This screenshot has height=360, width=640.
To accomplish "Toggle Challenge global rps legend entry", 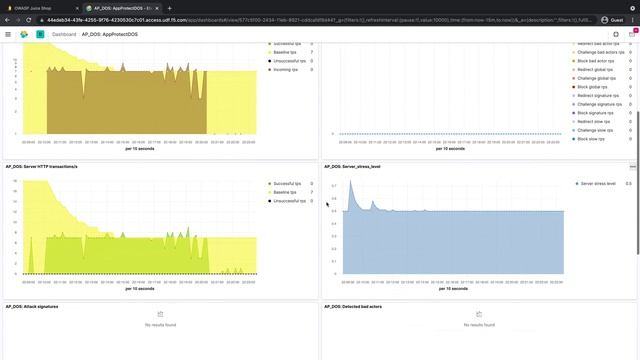I will pyautogui.click(x=596, y=78).
